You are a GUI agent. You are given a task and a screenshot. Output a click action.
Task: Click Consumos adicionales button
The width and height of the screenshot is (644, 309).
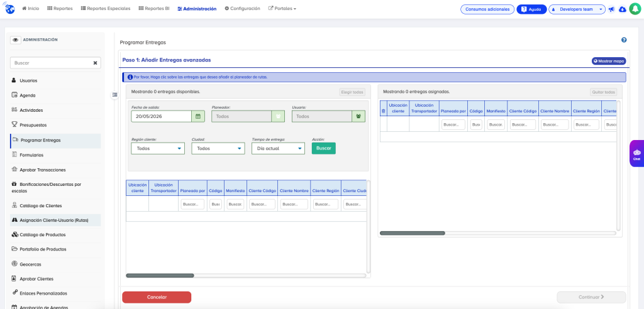(x=487, y=9)
